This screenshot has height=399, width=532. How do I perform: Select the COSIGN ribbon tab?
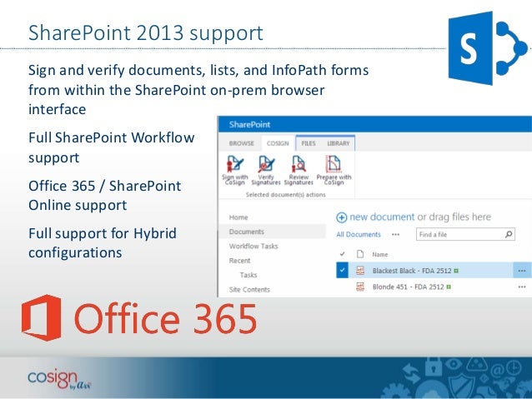[x=278, y=143]
